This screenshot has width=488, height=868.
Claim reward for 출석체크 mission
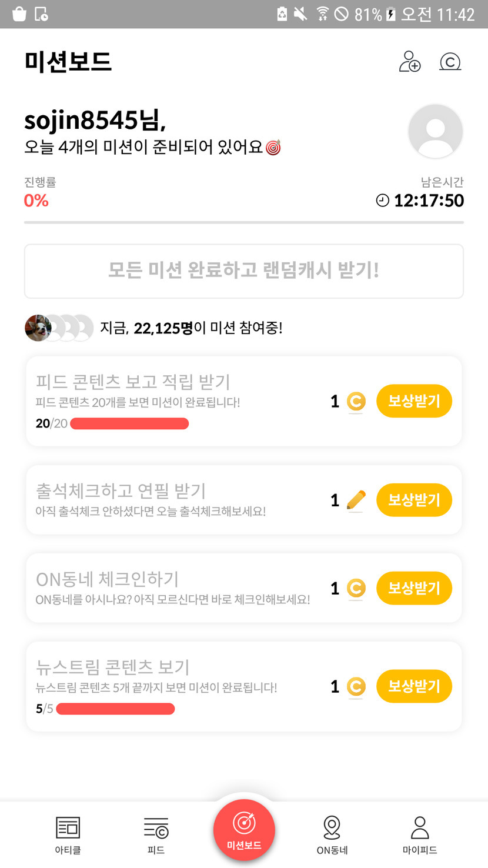(x=414, y=500)
